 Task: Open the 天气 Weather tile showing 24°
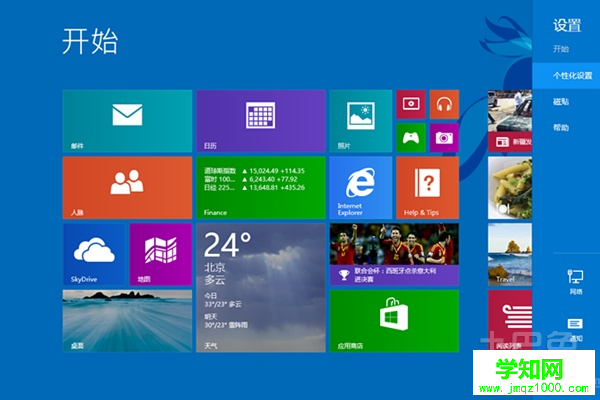[x=261, y=288]
